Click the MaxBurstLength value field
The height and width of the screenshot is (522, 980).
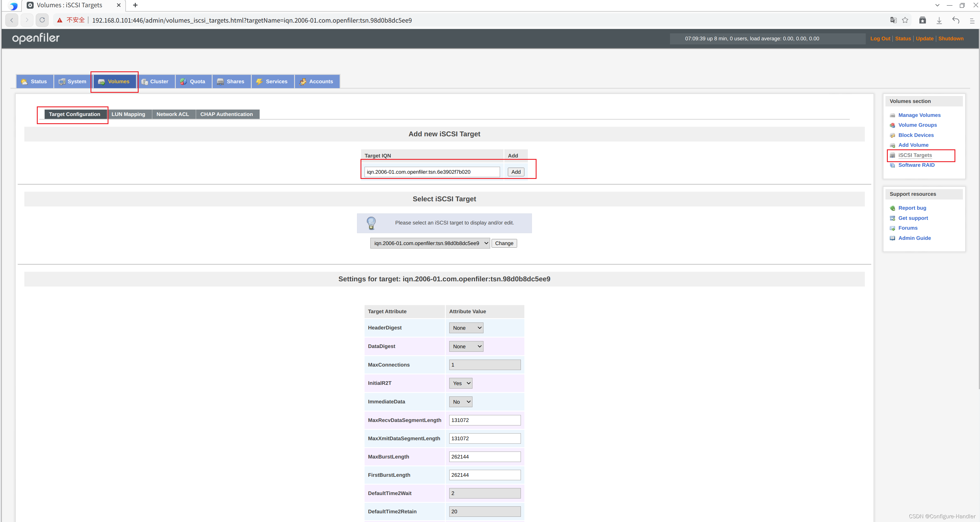pos(485,456)
